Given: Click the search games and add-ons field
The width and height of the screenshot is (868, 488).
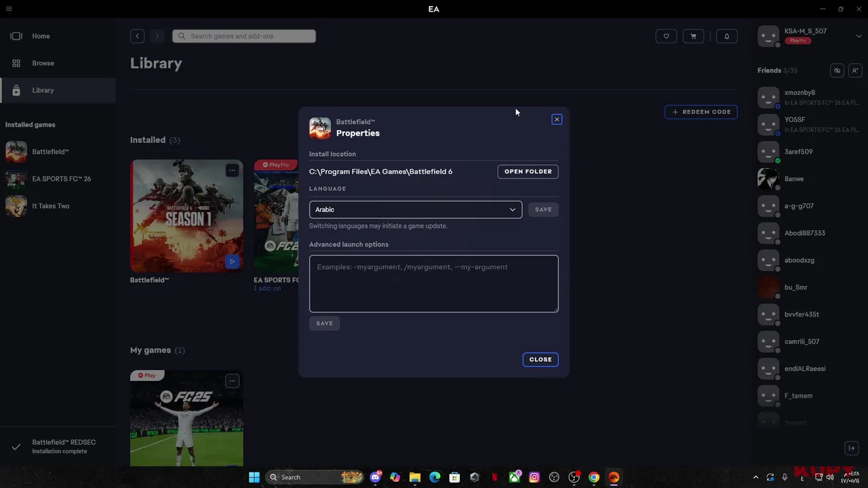Looking at the screenshot, I should click(244, 36).
